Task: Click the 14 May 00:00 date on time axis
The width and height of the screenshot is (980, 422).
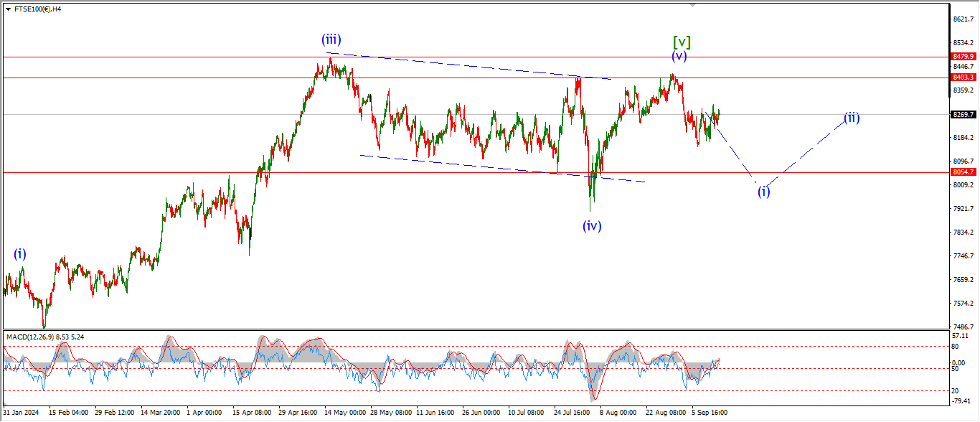Action: (345, 413)
